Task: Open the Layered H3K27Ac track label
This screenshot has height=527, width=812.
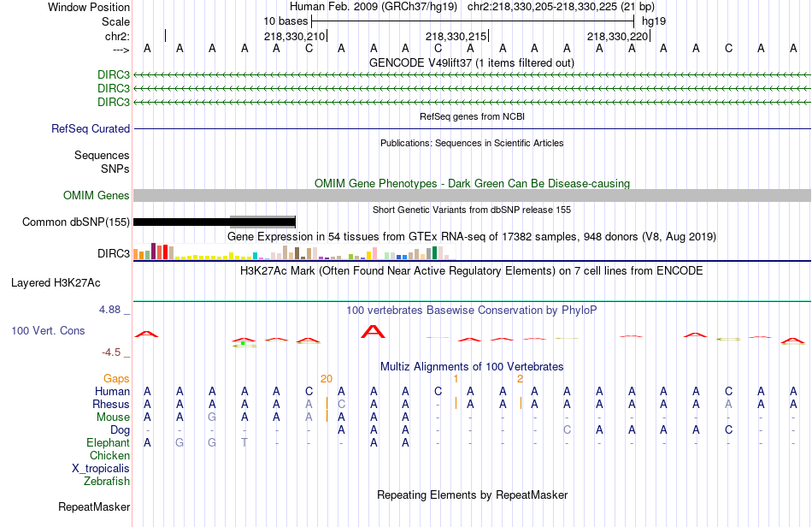Action: 56,283
